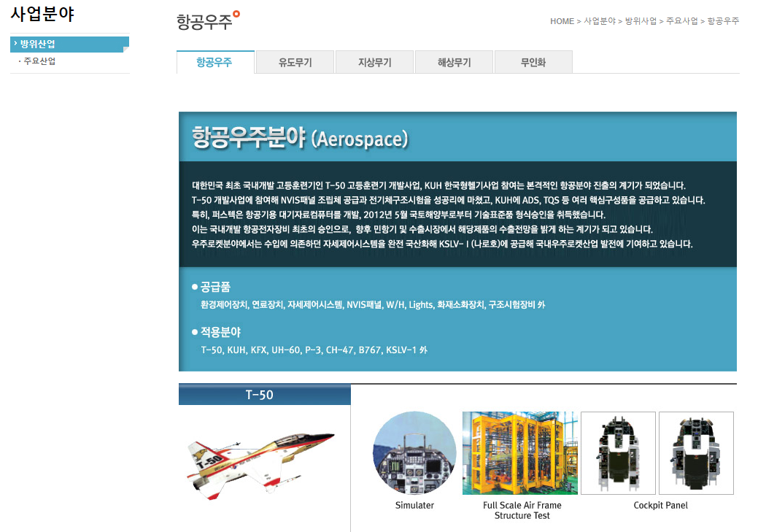Switch to the 유도무기 tab

295,62
